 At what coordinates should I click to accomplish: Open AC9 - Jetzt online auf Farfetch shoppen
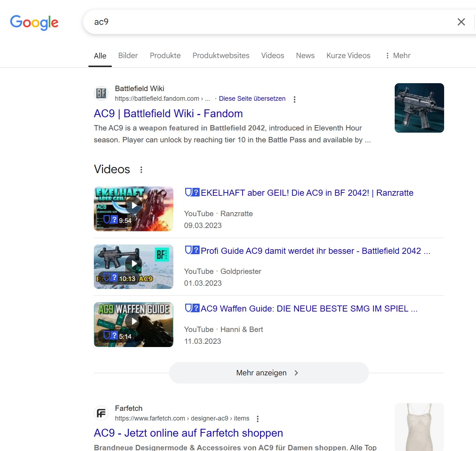(x=188, y=433)
